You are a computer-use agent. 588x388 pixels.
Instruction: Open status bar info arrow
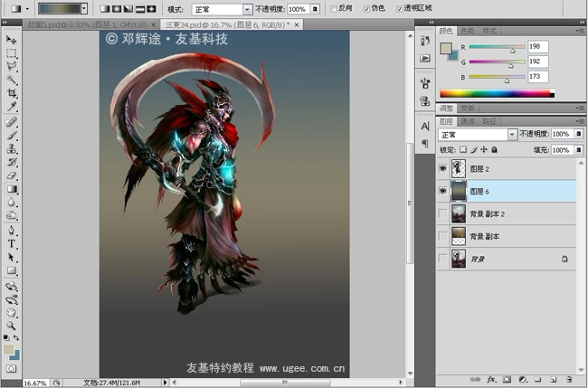(x=165, y=383)
